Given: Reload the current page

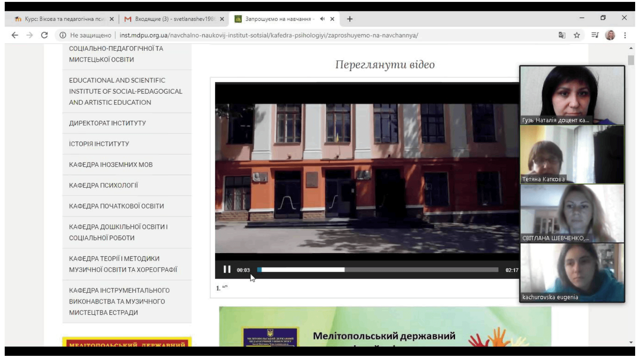Looking at the screenshot, I should coord(44,35).
